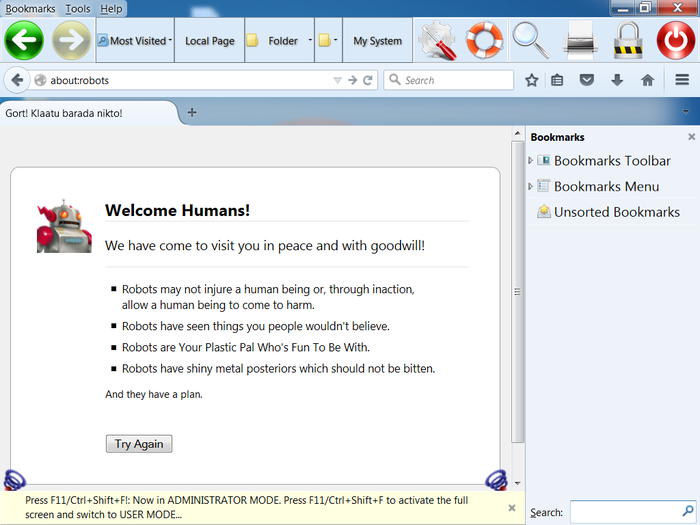The image size is (700, 525).
Task: Click the page vertical scrollbar thumb
Action: [517, 292]
